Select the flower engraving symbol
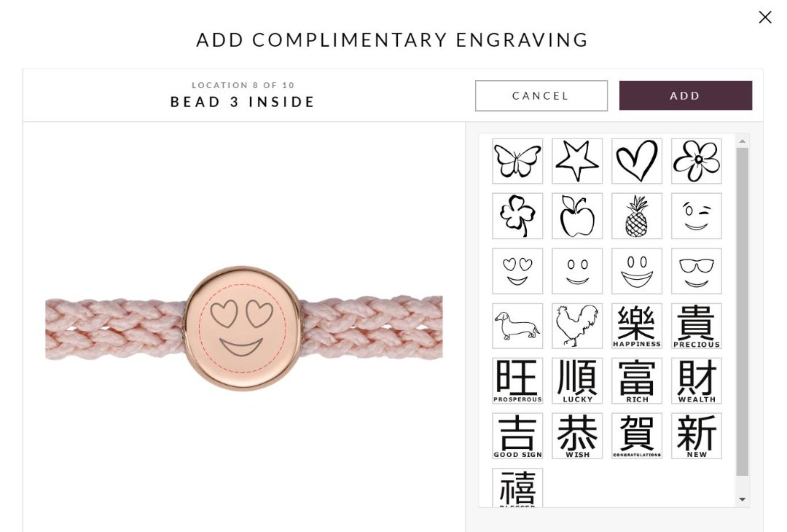 [x=697, y=161]
